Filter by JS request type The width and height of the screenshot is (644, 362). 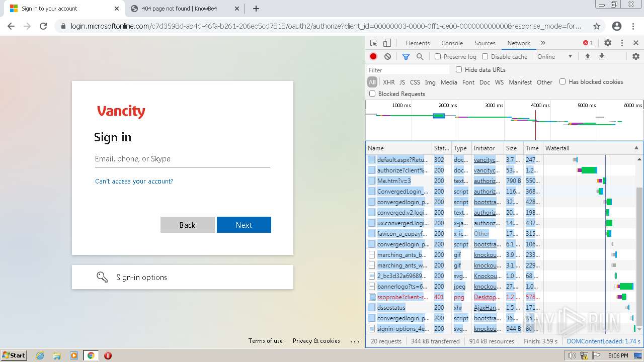coord(402,82)
